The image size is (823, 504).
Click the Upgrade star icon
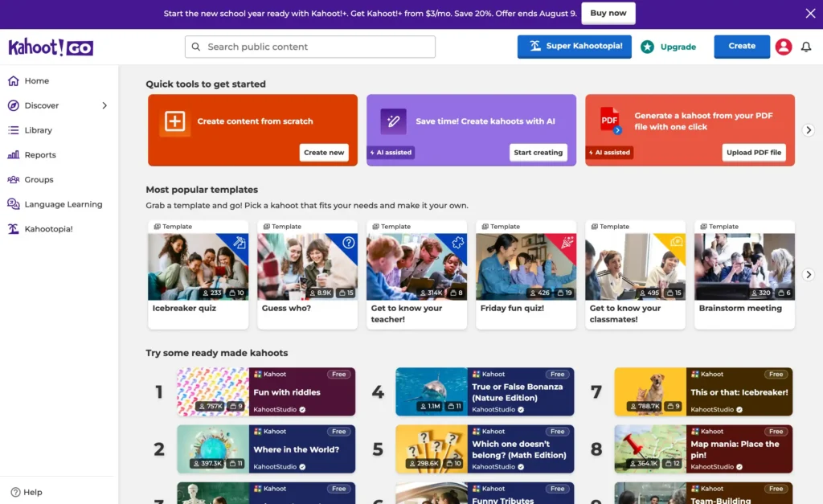(x=647, y=47)
